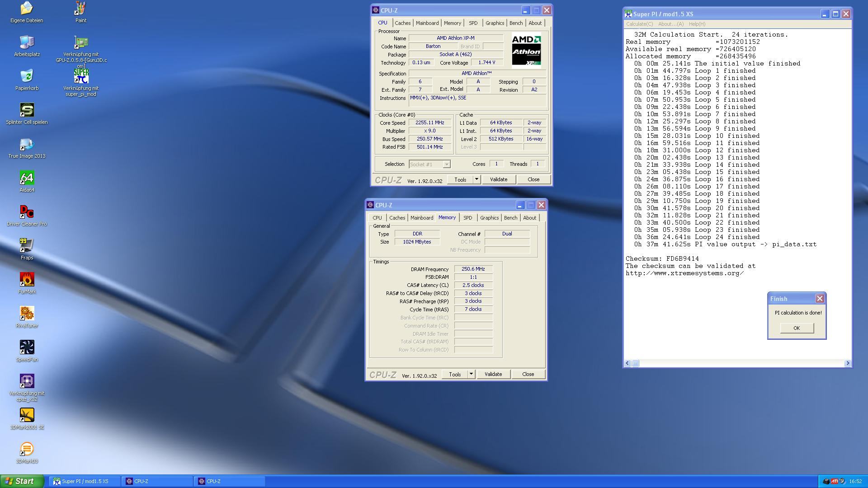Open the Help(H) menu in Super PI
Screen dimensions: 868x488
point(697,24)
